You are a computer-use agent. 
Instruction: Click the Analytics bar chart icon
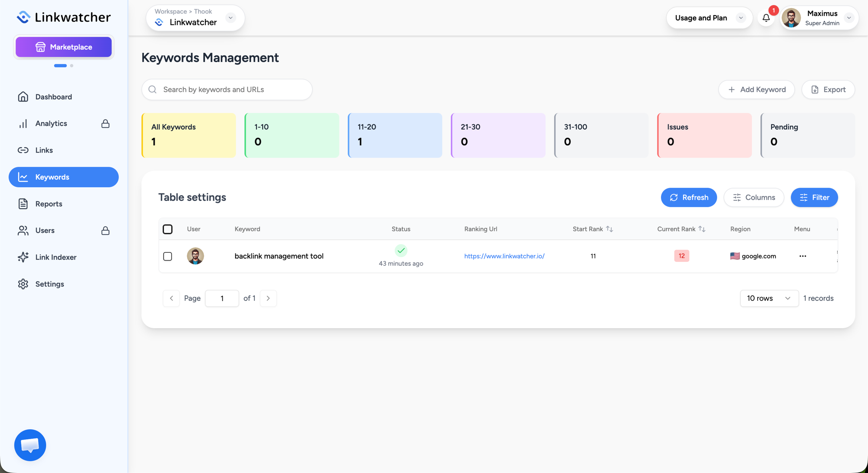pos(23,124)
